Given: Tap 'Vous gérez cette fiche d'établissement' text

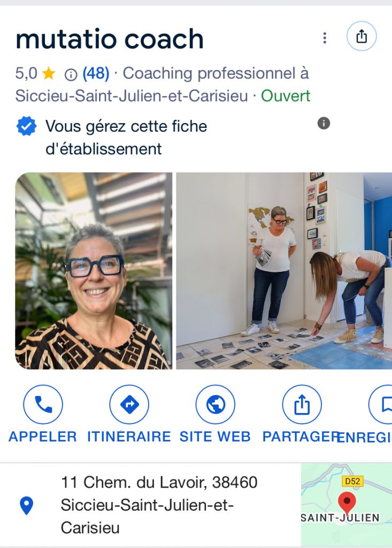Looking at the screenshot, I should (126, 138).
